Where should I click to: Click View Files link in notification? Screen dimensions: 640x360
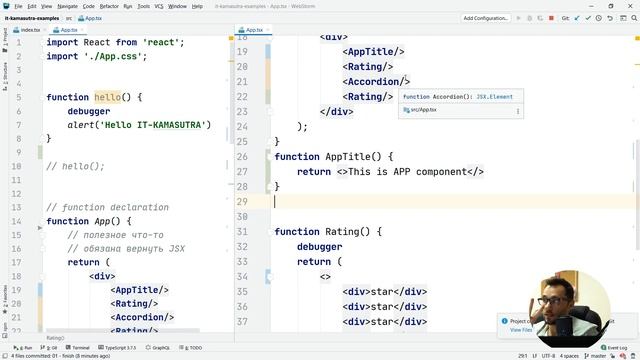tap(521, 330)
